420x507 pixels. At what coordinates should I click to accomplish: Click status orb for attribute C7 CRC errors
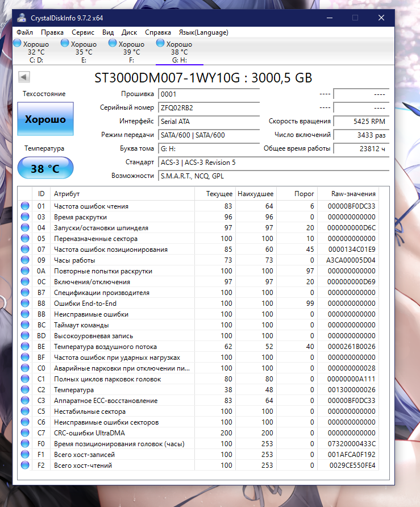pos(25,433)
